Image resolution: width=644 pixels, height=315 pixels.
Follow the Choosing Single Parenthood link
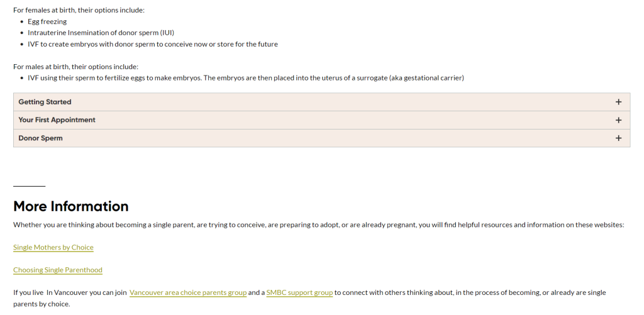click(x=58, y=270)
